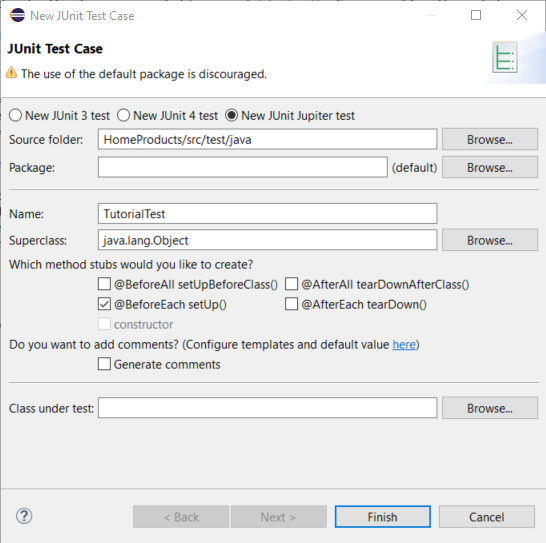The width and height of the screenshot is (546, 543).
Task: Close the New JUnit Test Case dialog
Action: pyautogui.click(x=522, y=15)
